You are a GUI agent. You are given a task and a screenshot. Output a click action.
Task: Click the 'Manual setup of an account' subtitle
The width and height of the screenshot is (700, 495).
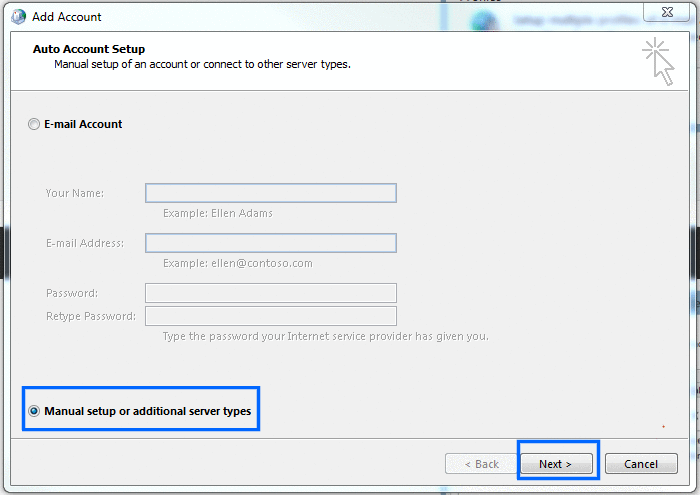[202, 64]
